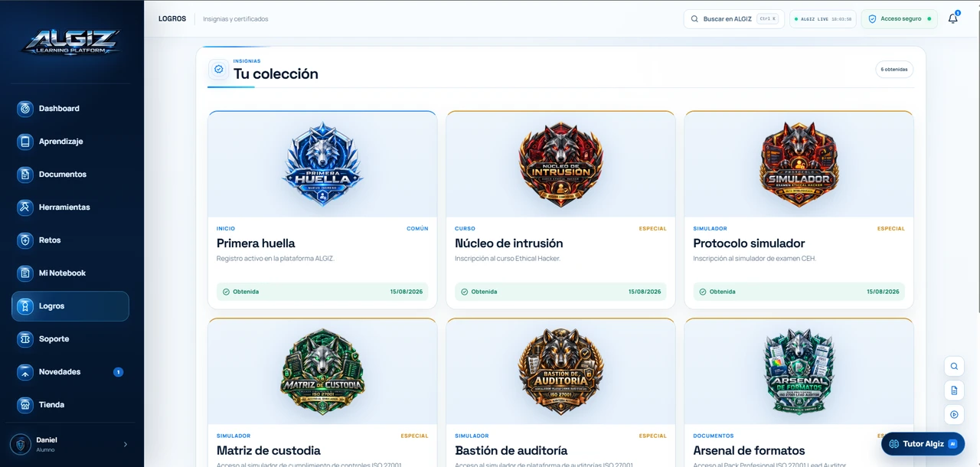
Task: Click the Primera huella card title
Action: coord(256,243)
